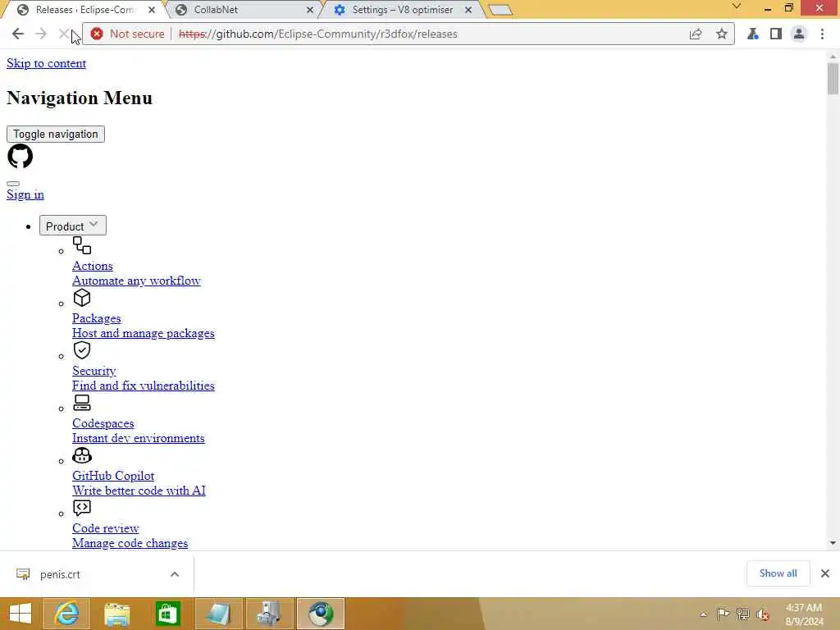This screenshot has width=840, height=630.
Task: Open the Packages link
Action: click(97, 318)
